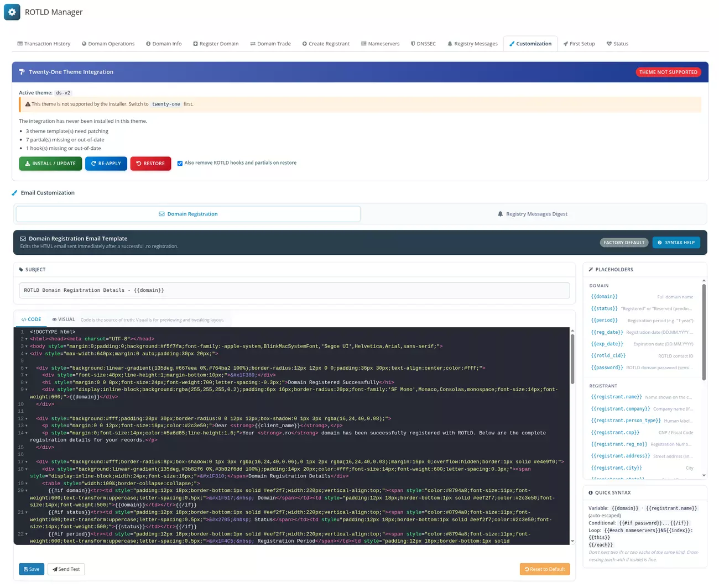Click the Install / Update button
Viewport: 719px width, 588px height.
click(x=50, y=164)
